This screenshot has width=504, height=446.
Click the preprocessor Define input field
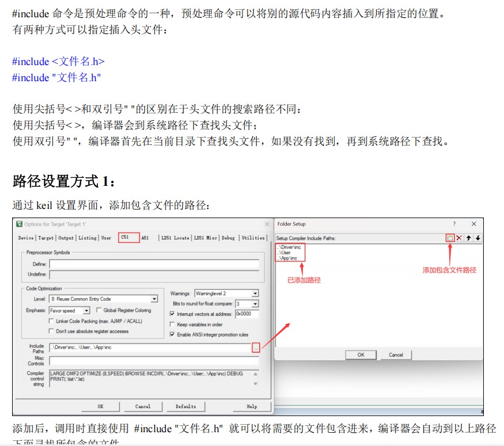(x=153, y=264)
